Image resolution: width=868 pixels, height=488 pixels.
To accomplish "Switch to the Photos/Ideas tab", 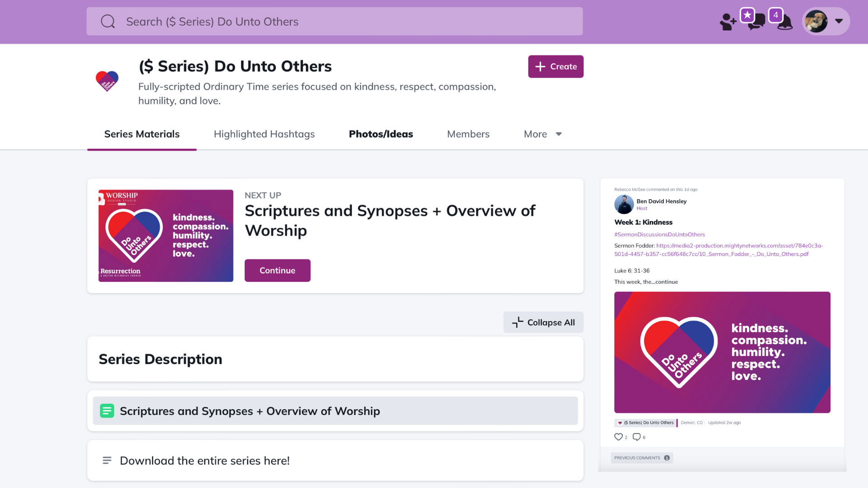I will [x=381, y=134].
